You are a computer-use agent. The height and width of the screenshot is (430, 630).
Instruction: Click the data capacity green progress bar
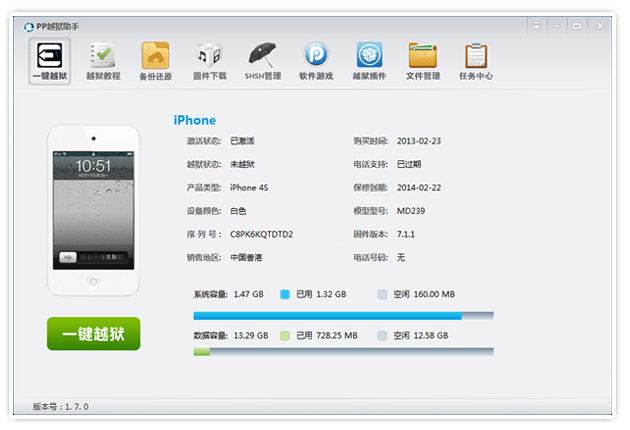coord(344,352)
